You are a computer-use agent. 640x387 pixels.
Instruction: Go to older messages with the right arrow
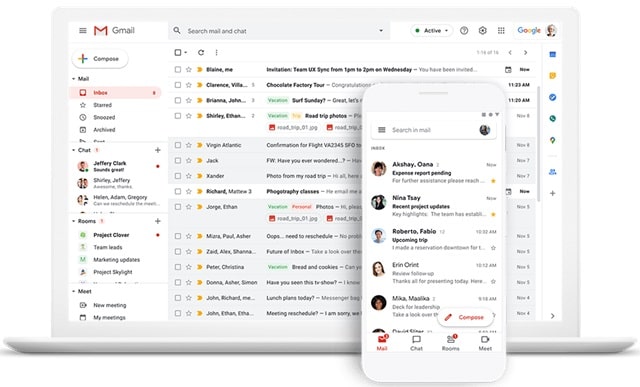pos(526,52)
